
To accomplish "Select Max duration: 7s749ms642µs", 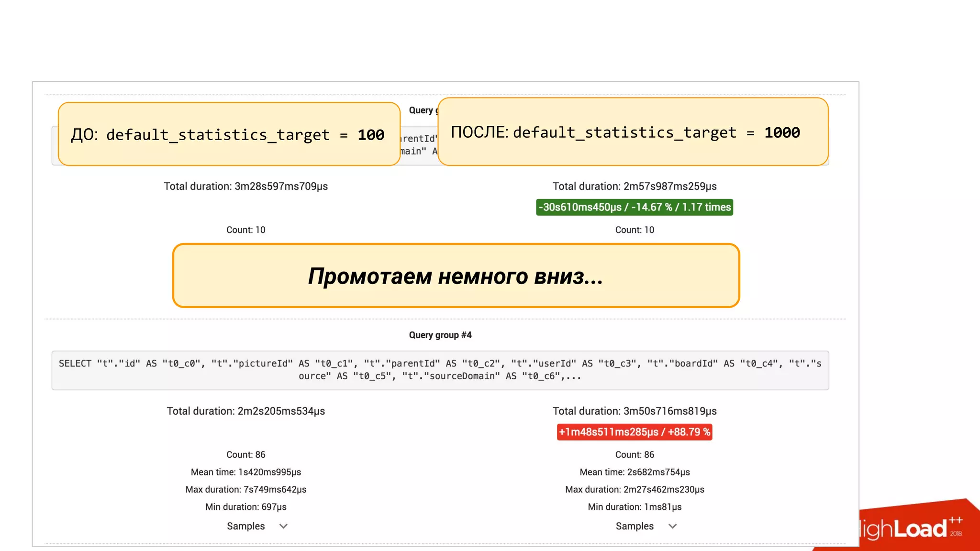I will pos(246,489).
